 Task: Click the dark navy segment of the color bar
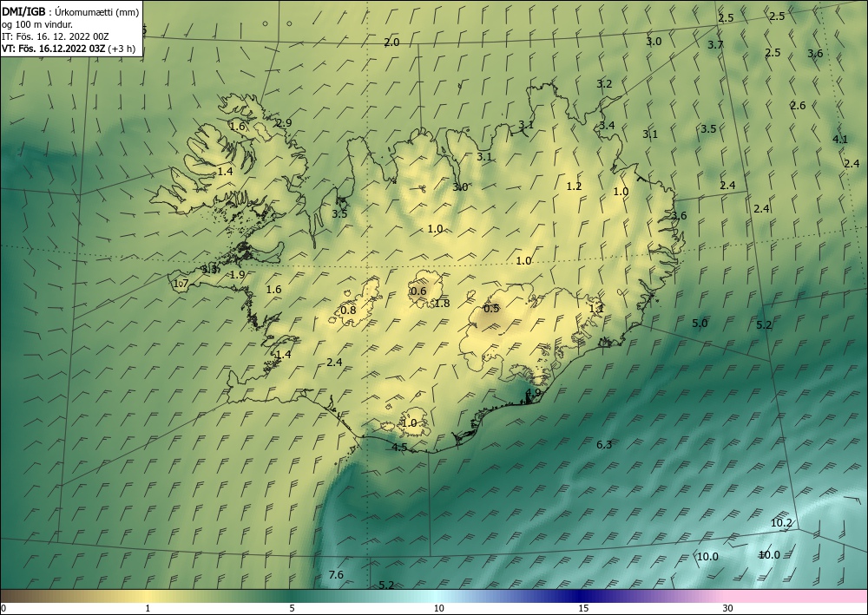pos(578,596)
